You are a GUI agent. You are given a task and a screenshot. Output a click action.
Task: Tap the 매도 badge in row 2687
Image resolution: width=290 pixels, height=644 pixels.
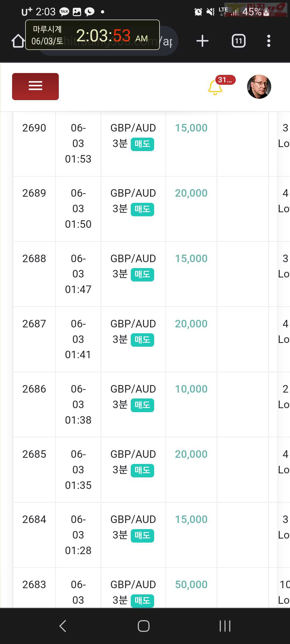[142, 340]
